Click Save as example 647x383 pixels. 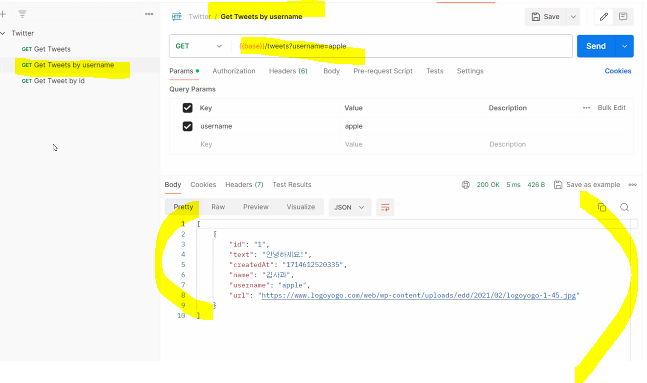click(587, 184)
